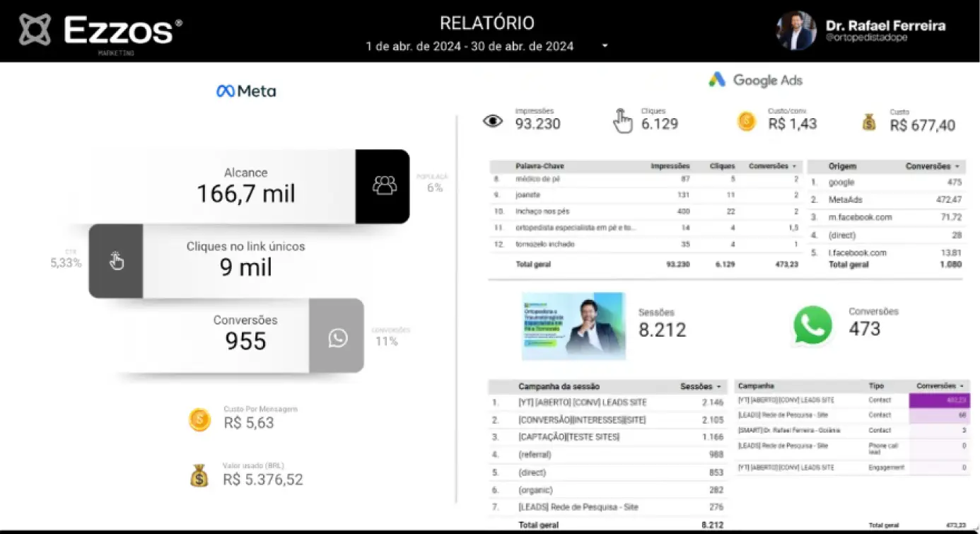Click the Meta logo

click(x=246, y=91)
